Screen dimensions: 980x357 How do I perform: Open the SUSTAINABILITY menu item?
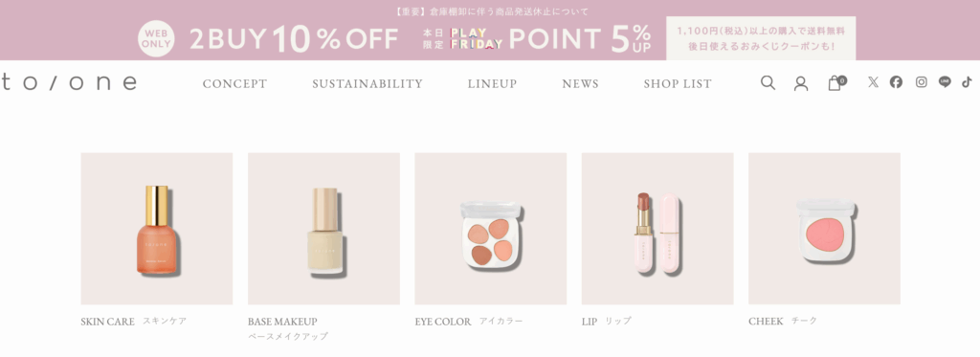pos(367,84)
